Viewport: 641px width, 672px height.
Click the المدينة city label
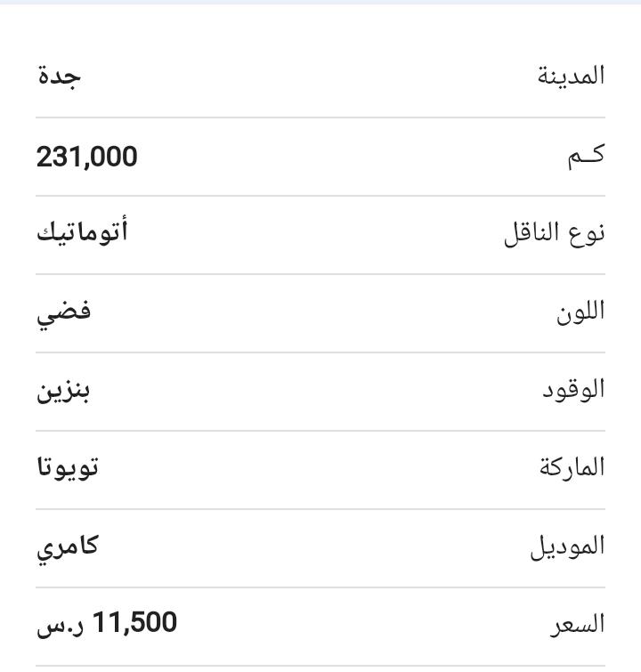[x=571, y=76]
